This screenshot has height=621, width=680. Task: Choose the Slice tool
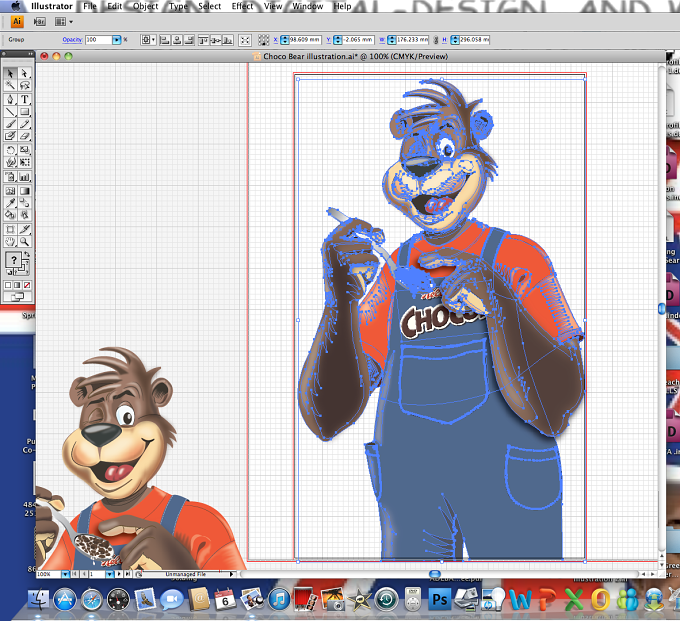pos(24,229)
